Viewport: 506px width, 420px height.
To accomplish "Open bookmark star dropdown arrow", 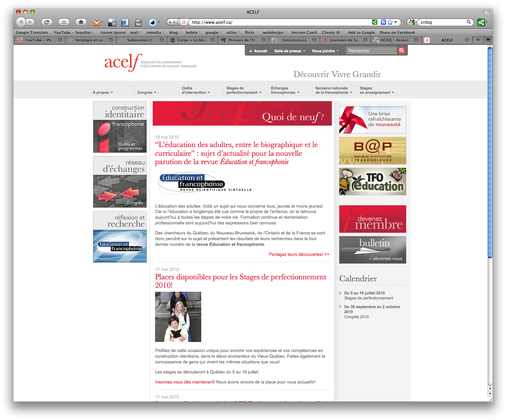I will (395, 22).
